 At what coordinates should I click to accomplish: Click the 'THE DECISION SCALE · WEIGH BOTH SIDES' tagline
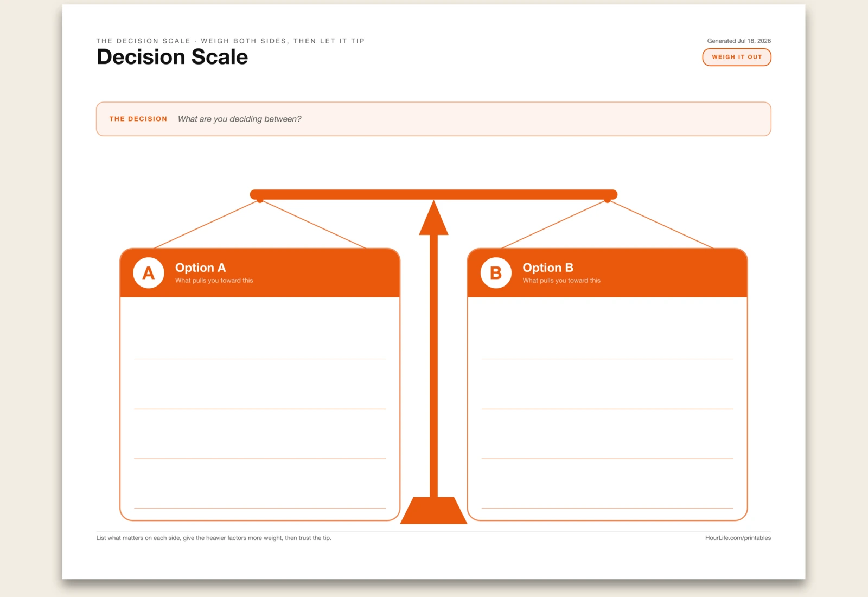(x=231, y=41)
